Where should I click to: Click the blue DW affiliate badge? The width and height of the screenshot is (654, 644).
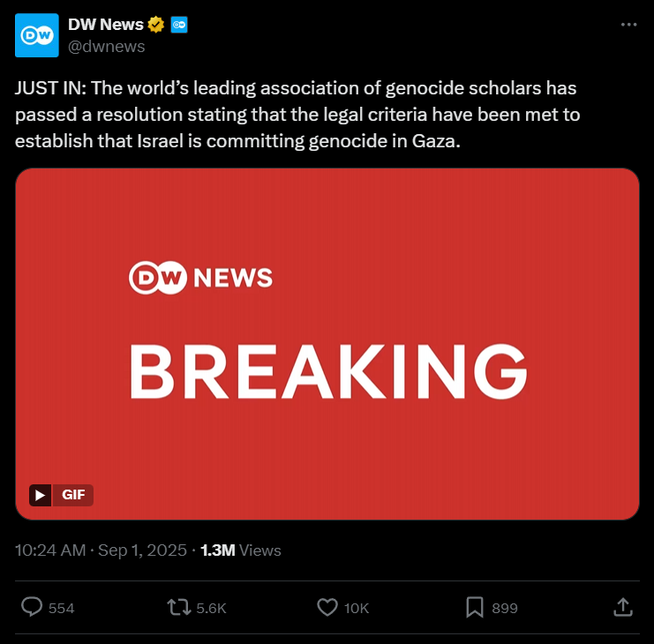pos(179,25)
